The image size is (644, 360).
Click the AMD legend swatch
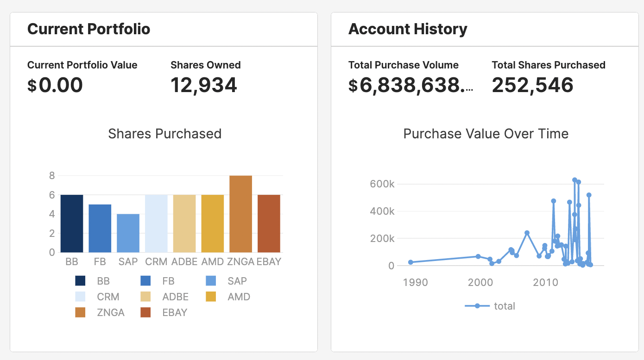[211, 297]
